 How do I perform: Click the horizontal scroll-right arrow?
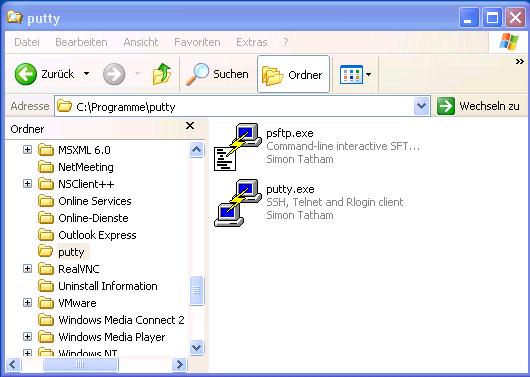179,364
